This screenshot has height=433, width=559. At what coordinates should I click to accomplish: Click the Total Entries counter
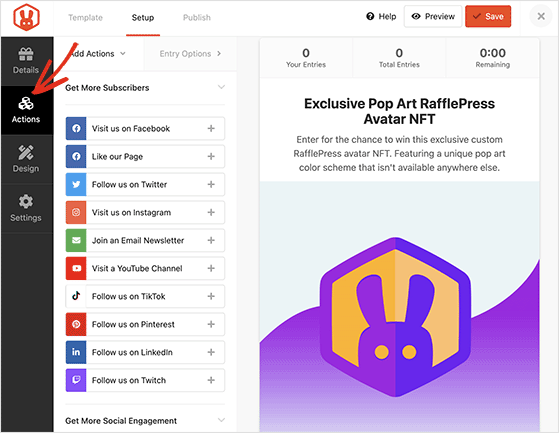pos(399,58)
